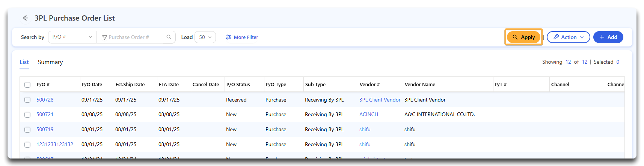Expand the Action dropdown menu
Image resolution: width=644 pixels, height=166 pixels.
point(568,37)
